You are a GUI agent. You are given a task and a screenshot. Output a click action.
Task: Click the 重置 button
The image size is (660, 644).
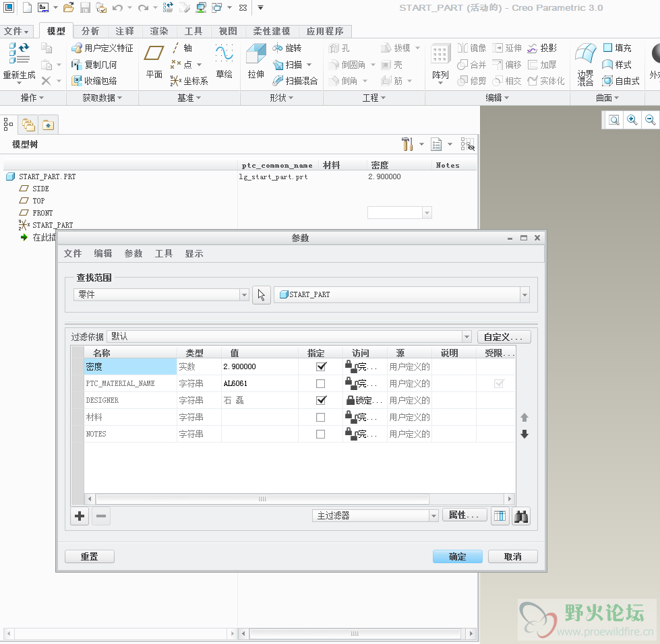(89, 556)
